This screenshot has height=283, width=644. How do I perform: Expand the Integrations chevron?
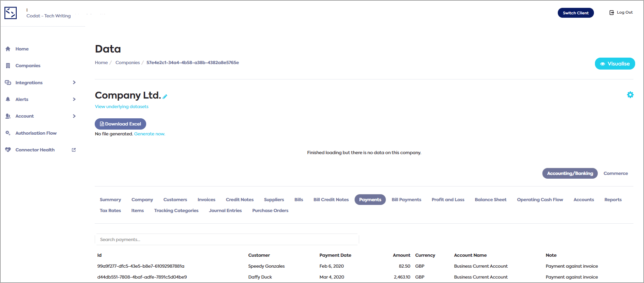click(x=74, y=83)
